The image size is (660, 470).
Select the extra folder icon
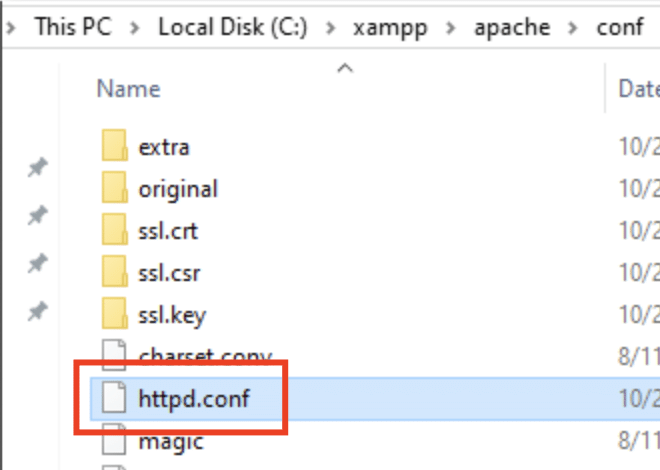114,145
